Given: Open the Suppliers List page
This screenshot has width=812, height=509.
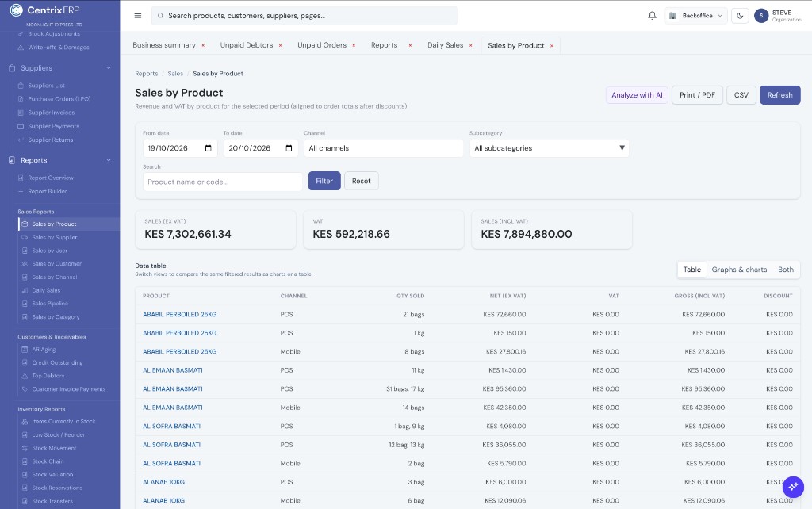Looking at the screenshot, I should coord(46,86).
